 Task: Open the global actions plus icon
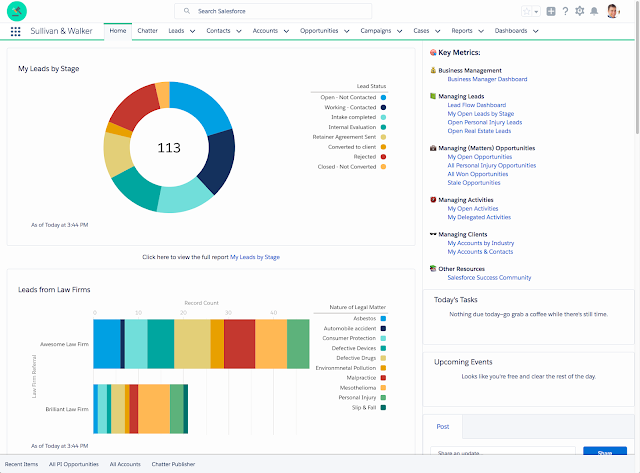tap(551, 11)
